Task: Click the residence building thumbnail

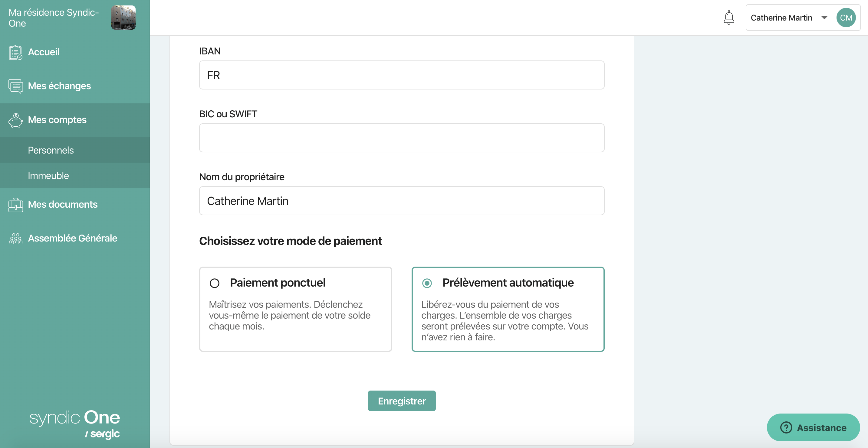Action: [x=123, y=18]
